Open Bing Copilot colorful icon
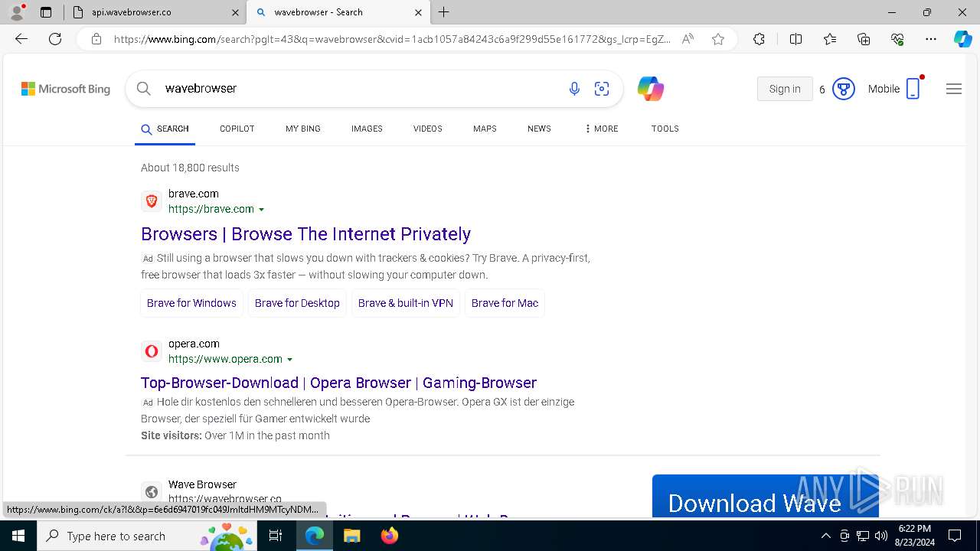Viewport: 980px width, 551px height. pyautogui.click(x=651, y=89)
